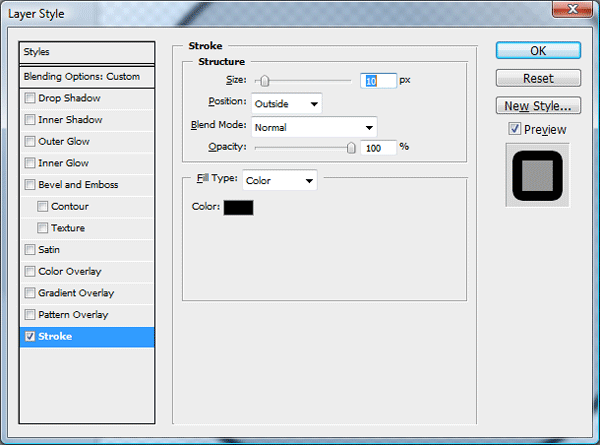600x445 pixels.
Task: Enable the Outer Glow effect checkbox
Action: 30,142
